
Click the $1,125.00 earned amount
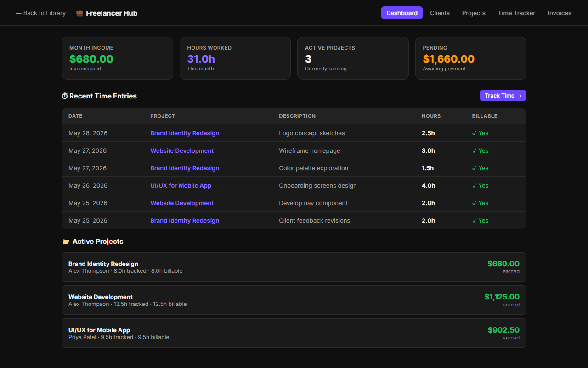[x=502, y=297]
